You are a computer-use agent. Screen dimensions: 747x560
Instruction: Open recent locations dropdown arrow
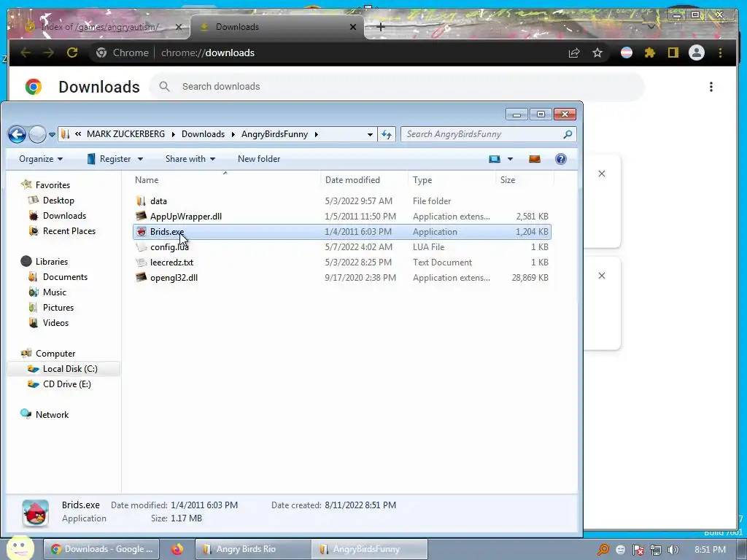[x=52, y=135]
